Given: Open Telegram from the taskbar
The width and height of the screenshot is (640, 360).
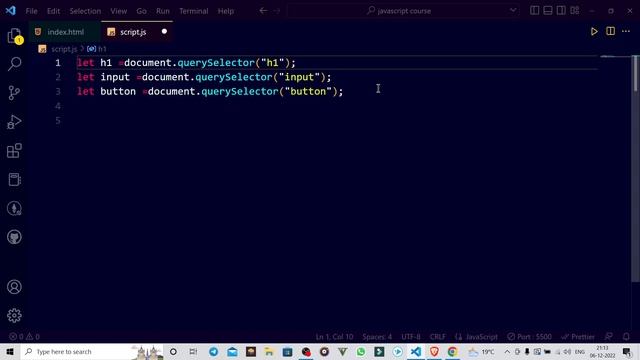Looking at the screenshot, I should tap(213, 351).
